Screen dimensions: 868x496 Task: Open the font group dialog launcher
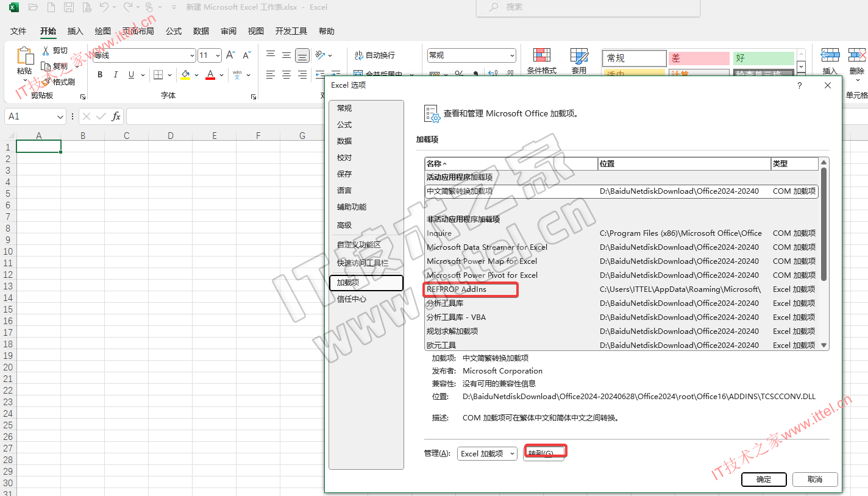(254, 96)
